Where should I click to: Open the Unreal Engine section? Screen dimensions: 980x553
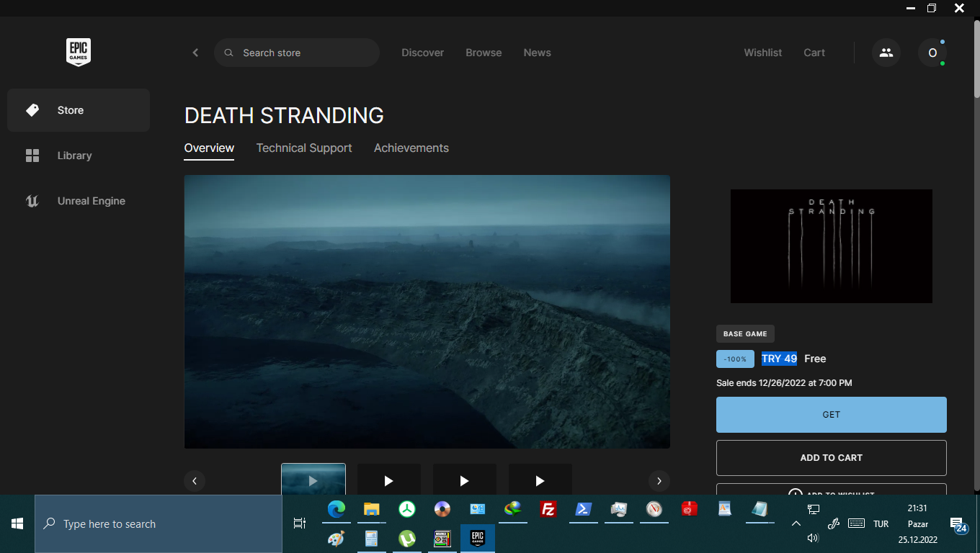[79, 201]
